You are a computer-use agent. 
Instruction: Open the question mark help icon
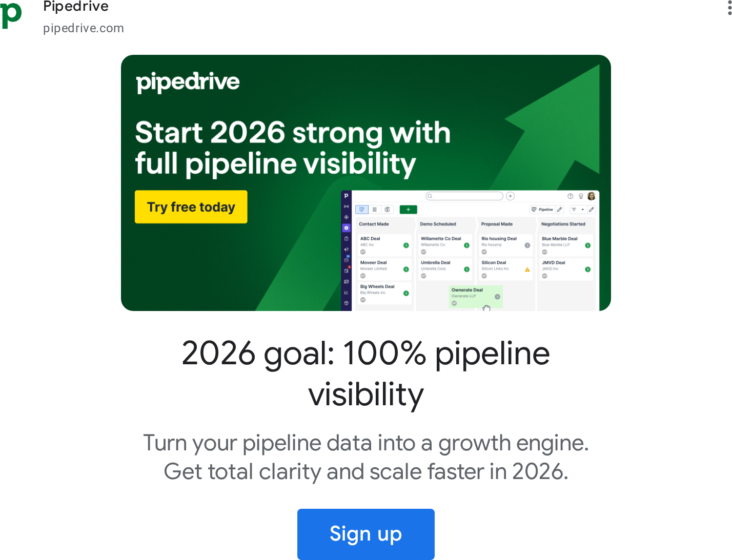[x=570, y=196]
